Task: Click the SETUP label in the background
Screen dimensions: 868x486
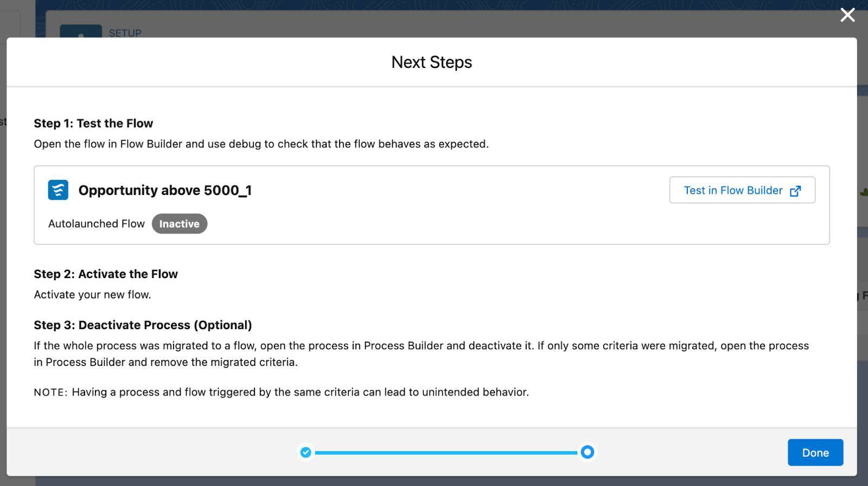Action: coord(126,33)
